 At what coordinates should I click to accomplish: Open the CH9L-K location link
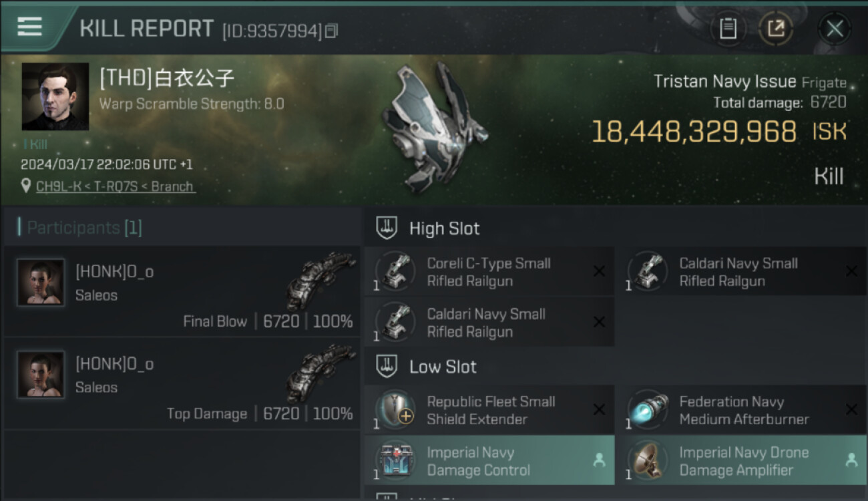[x=115, y=186]
